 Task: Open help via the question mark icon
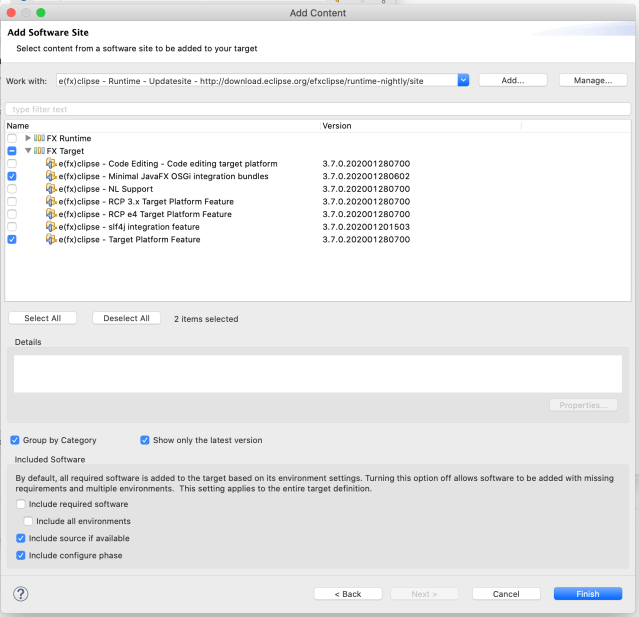coord(20,593)
